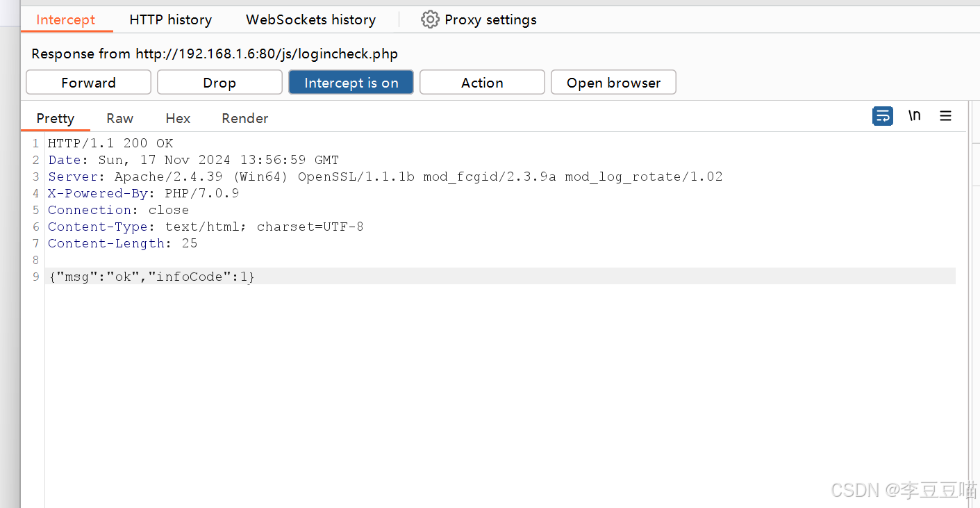The width and height of the screenshot is (980, 508).
Task: Click the JSON response body on line 9
Action: (151, 276)
